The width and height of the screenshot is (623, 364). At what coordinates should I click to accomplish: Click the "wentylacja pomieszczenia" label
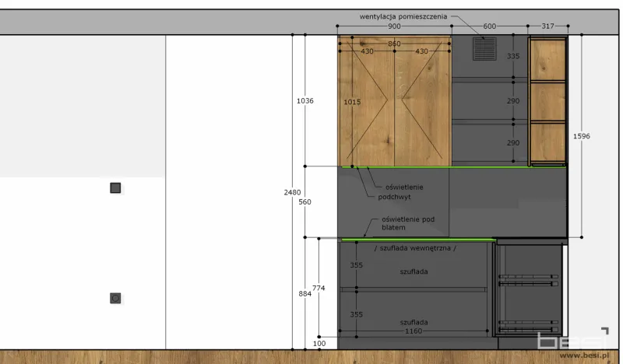[403, 16]
